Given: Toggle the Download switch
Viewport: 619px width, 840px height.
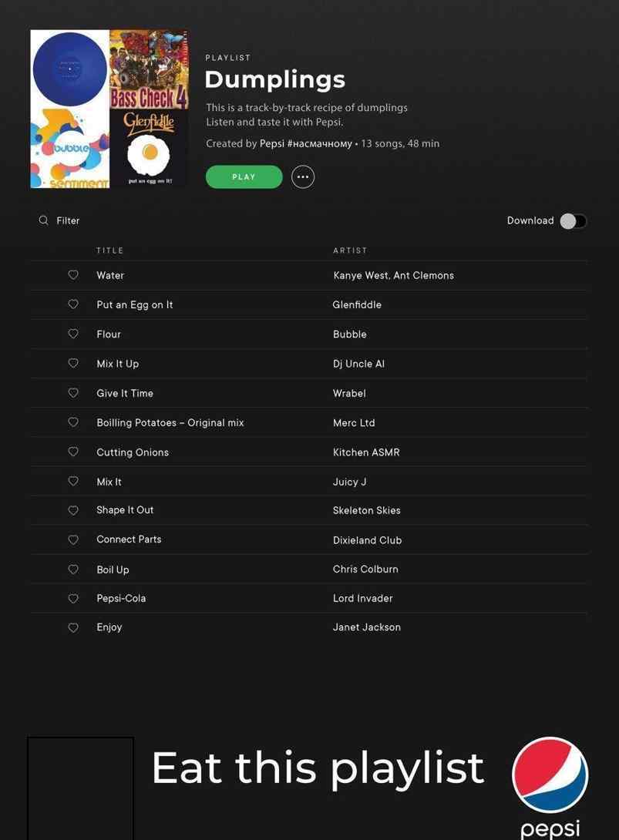Looking at the screenshot, I should tap(573, 220).
